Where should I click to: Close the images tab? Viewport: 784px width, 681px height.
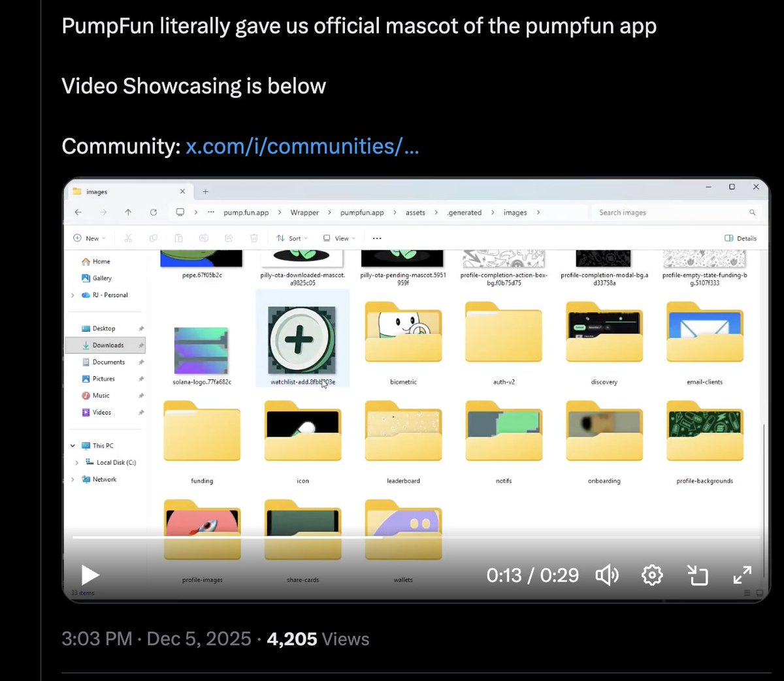pyautogui.click(x=182, y=191)
